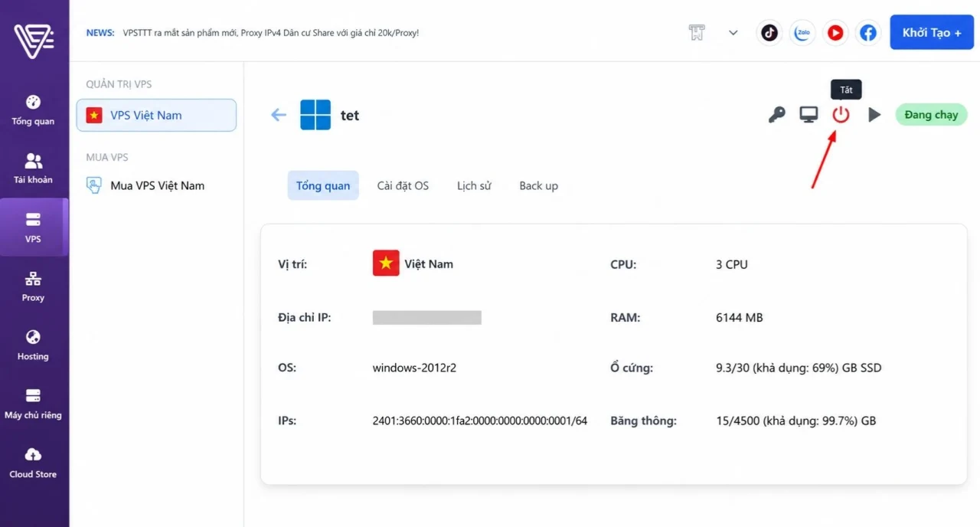
Task: Click the Vietnam flag by Việt Nam
Action: 386,263
